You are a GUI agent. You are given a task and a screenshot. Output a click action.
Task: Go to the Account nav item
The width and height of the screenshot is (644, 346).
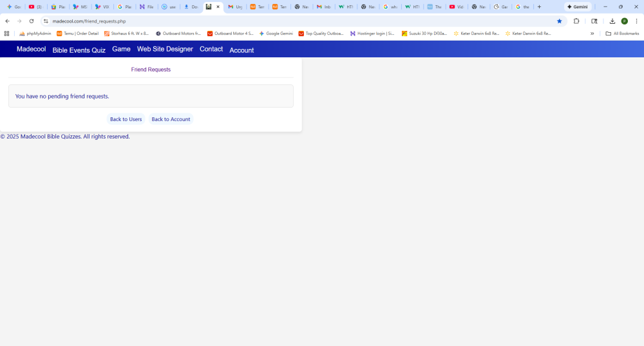(241, 50)
